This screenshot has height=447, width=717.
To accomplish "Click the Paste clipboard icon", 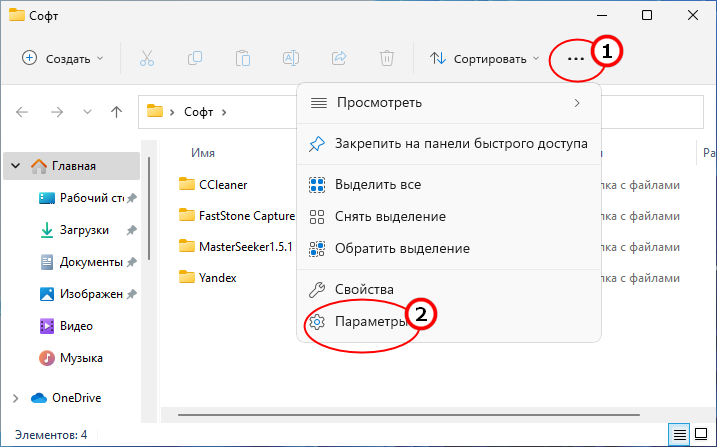I will 243,59.
